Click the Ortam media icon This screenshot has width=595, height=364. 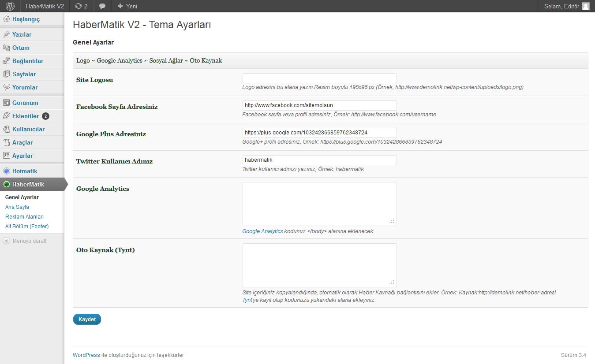tap(7, 48)
